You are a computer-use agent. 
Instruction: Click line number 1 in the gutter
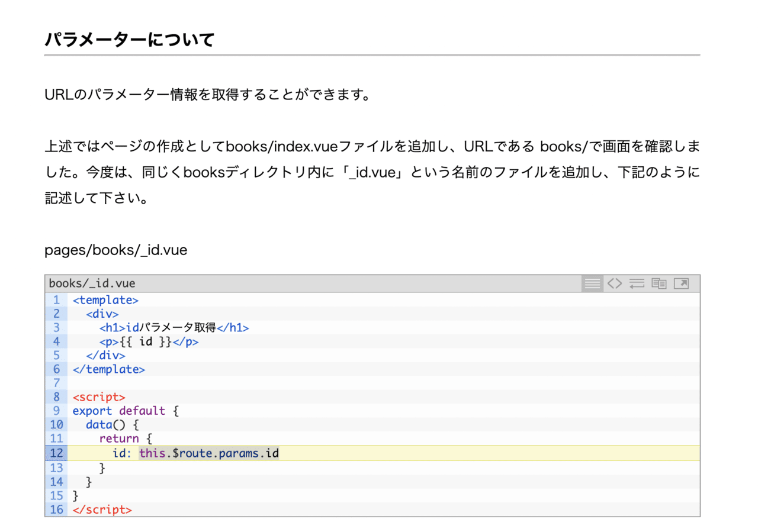56,300
